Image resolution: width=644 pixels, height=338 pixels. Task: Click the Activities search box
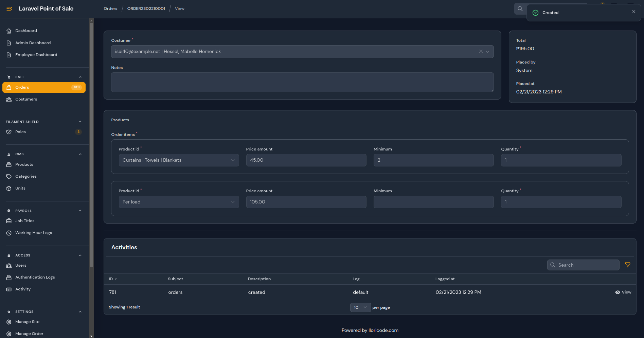click(x=583, y=265)
